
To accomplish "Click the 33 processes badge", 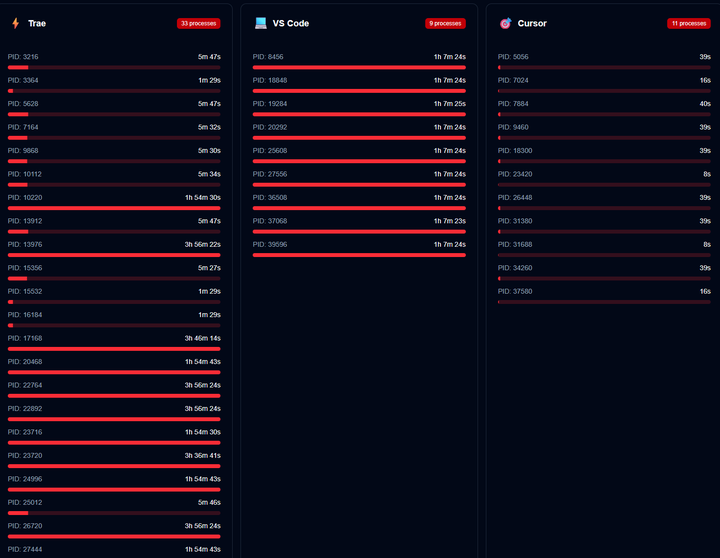I will coord(198,23).
